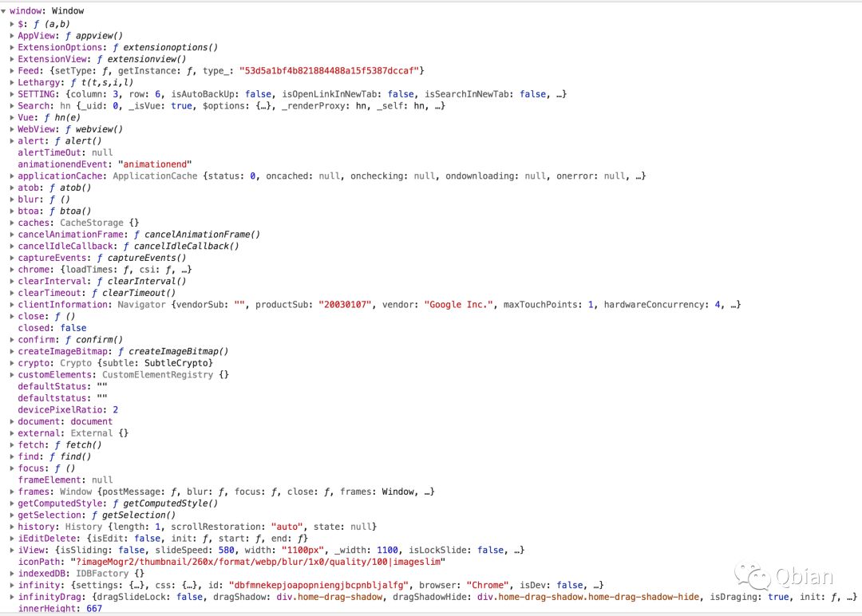Select the devicePixelRatio: 2 row

pyautogui.click(x=68, y=410)
